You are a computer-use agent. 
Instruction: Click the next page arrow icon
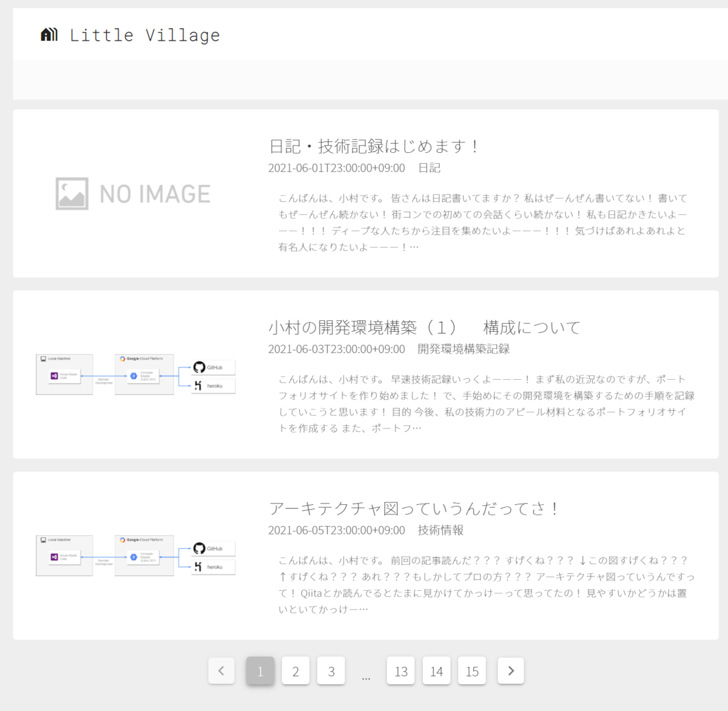coord(510,670)
